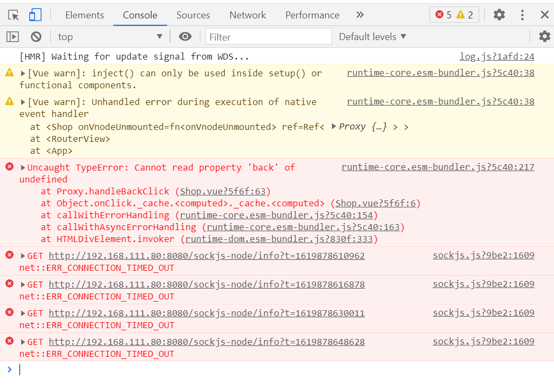Select the inspect element cursor icon
The width and height of the screenshot is (554, 392).
pos(14,15)
